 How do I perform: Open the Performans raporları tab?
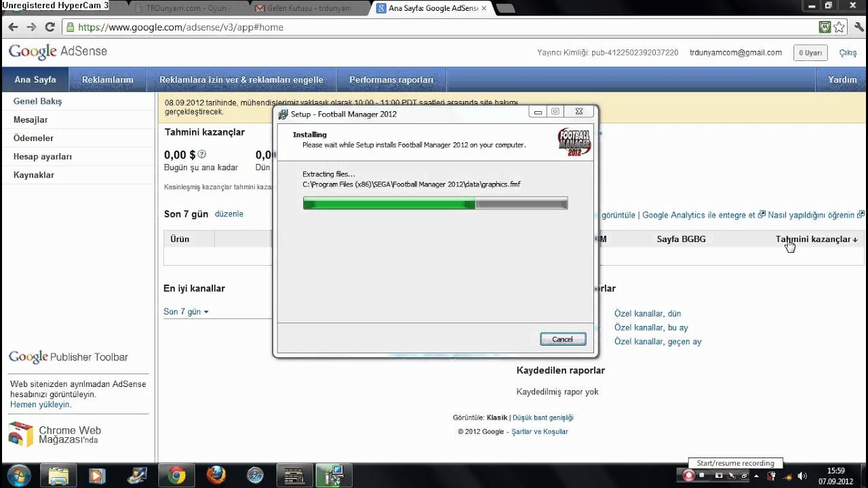(x=391, y=79)
